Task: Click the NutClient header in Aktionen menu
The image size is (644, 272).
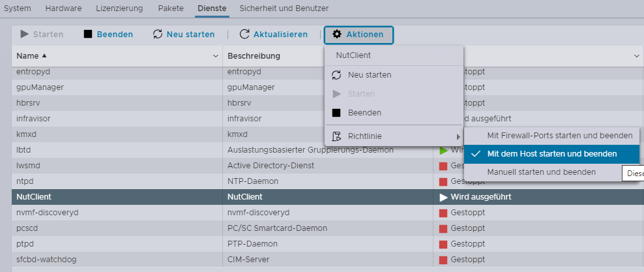Action: click(353, 55)
